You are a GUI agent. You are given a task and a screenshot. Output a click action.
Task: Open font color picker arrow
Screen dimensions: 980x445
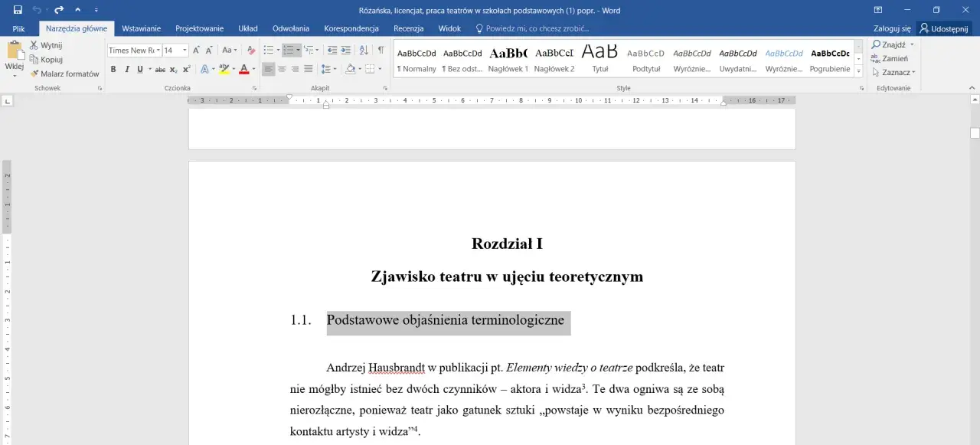pos(253,69)
